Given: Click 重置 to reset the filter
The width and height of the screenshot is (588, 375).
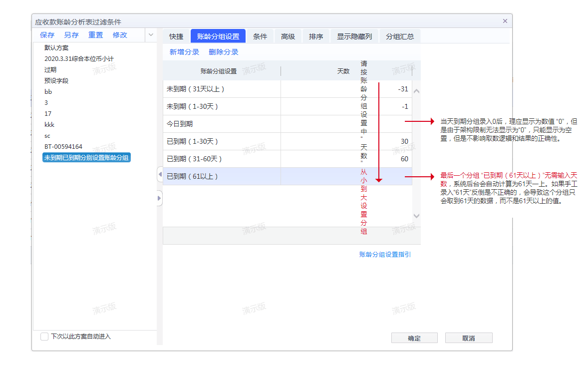Looking at the screenshot, I should coord(96,35).
